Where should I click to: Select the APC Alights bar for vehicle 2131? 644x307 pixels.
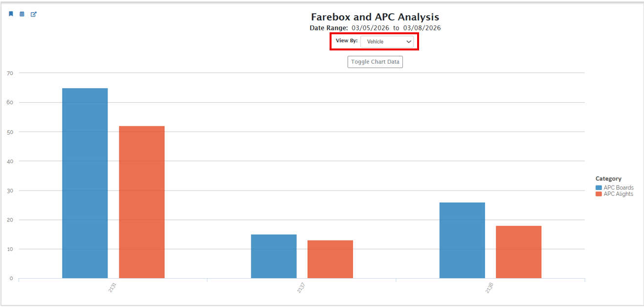point(142,202)
